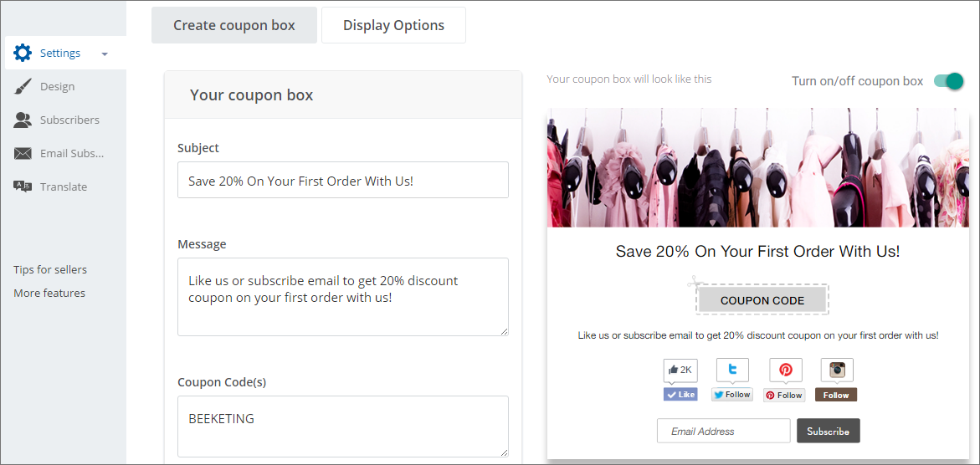This screenshot has width=980, height=465.
Task: Click the Translate language icon
Action: [23, 187]
